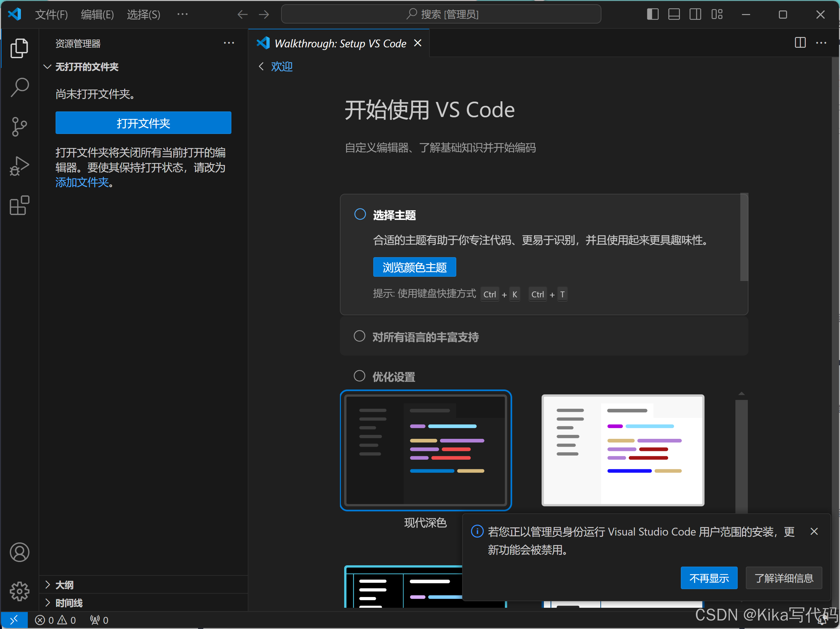Open the Manage gear icon
The image size is (840, 629).
(19, 591)
